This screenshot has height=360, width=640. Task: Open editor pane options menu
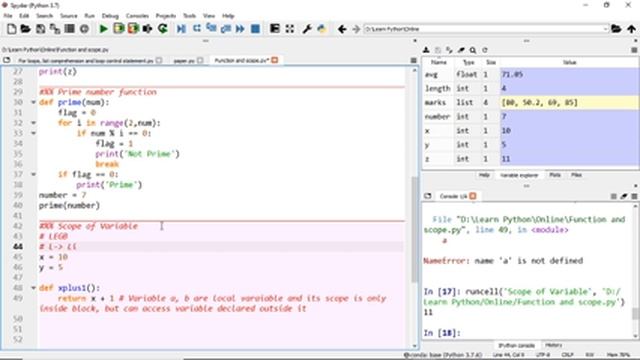click(x=413, y=60)
